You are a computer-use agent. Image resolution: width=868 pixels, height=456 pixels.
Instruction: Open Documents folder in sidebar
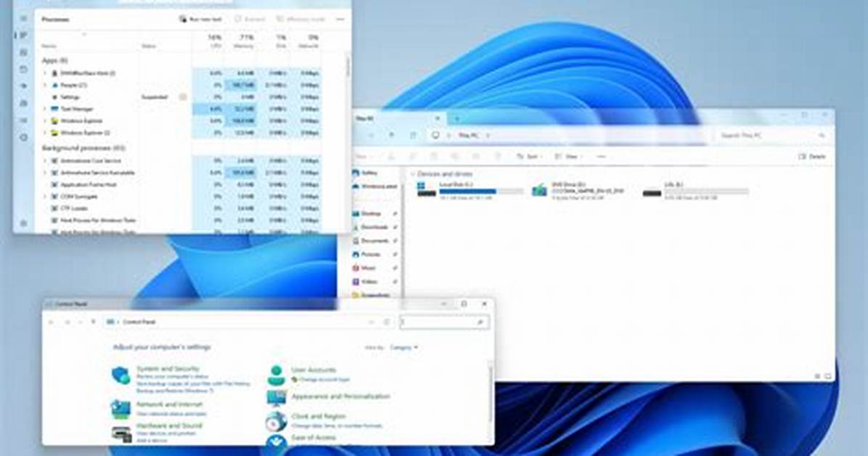point(371,241)
